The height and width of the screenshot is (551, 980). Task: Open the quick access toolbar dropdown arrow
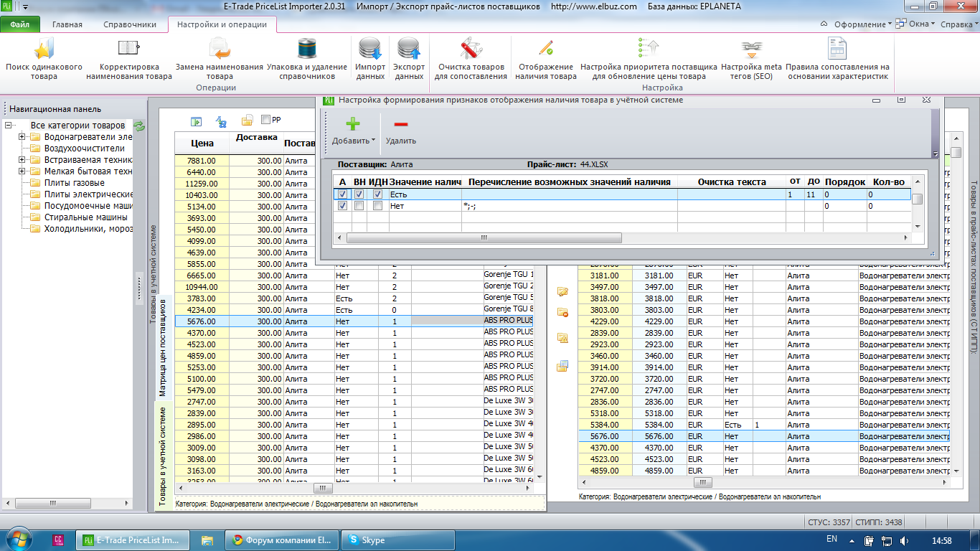coord(26,6)
